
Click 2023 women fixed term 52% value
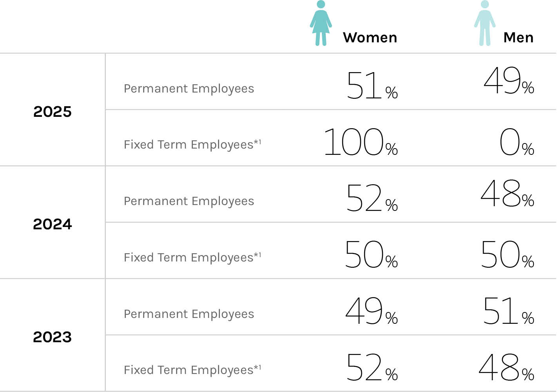tap(372, 368)
